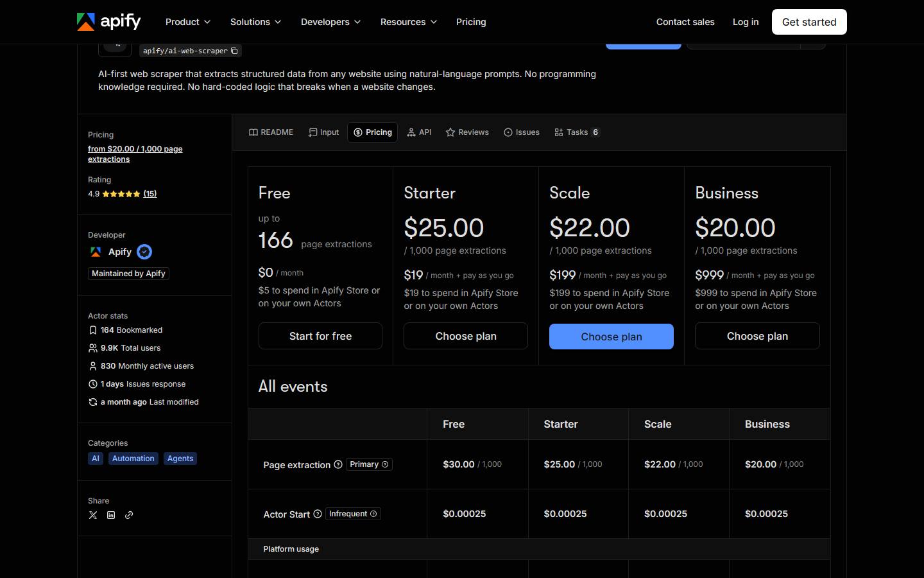Select the Pricing tab in the actor tabs
924x578 pixels.
point(373,132)
